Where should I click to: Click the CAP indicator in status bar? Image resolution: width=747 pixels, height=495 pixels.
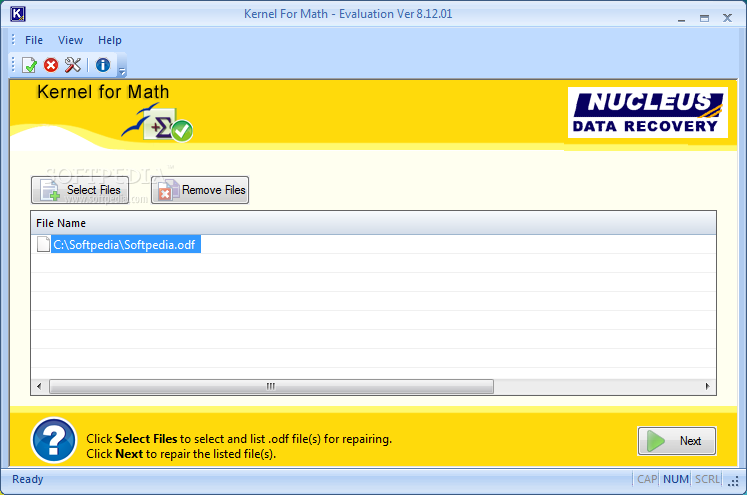pos(646,479)
